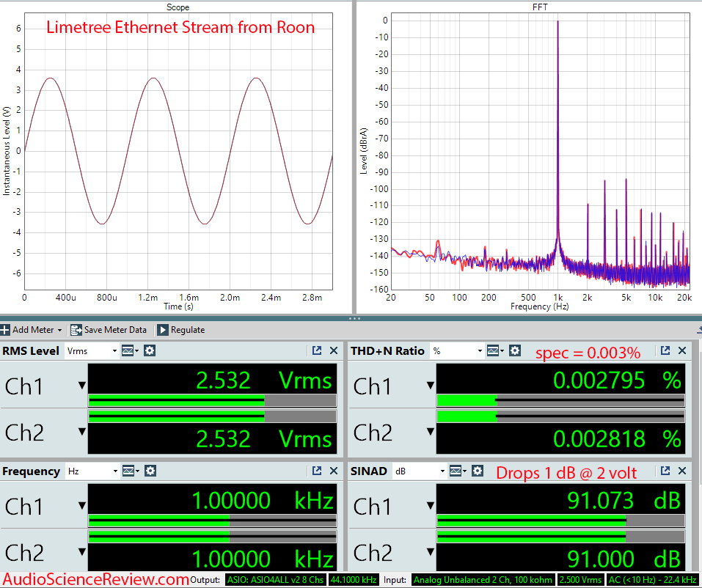Expand RMS Level Ch1 channel selector

(x=82, y=386)
